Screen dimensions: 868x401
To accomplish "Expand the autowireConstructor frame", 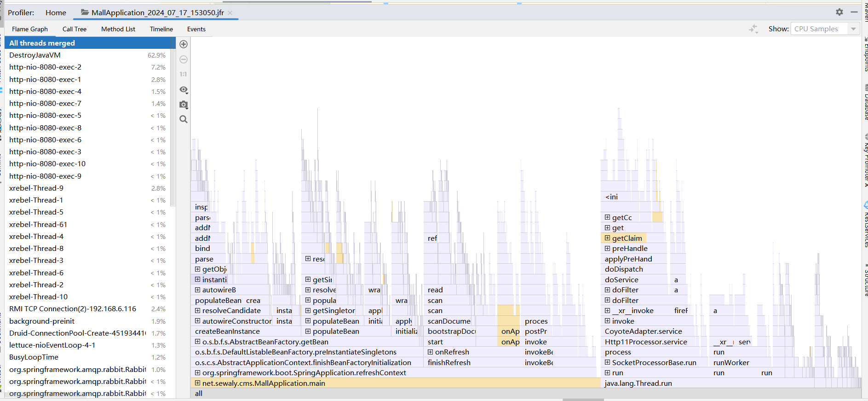I will 198,321.
